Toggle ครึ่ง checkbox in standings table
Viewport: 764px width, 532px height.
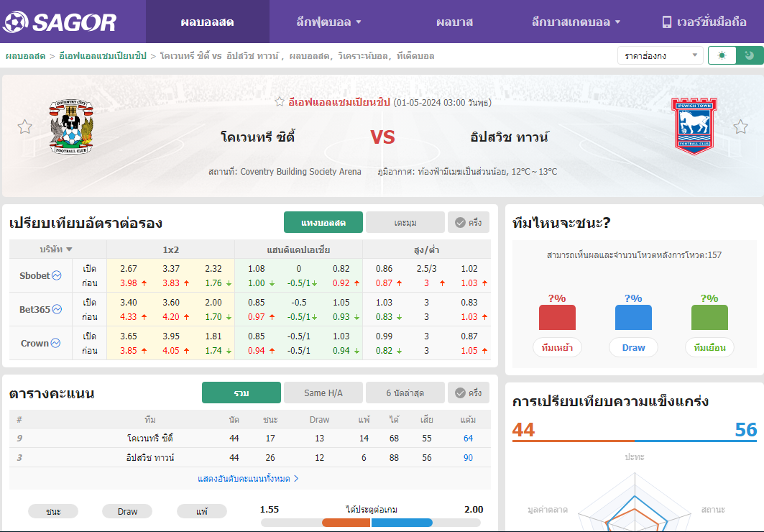coord(468,393)
